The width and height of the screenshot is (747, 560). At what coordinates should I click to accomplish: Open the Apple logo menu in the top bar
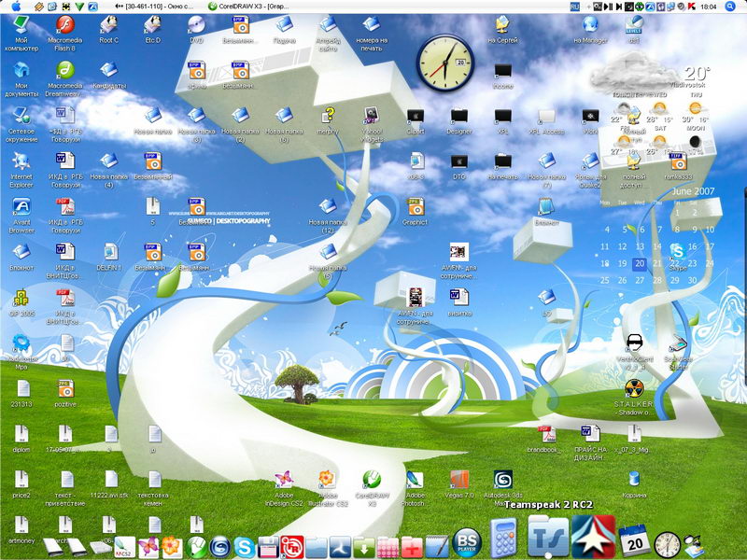(x=16, y=7)
